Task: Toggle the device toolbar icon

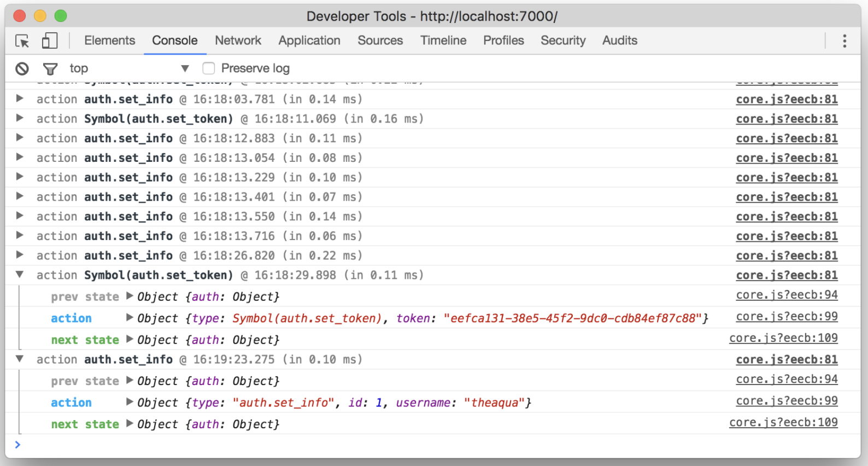Action: click(x=50, y=41)
